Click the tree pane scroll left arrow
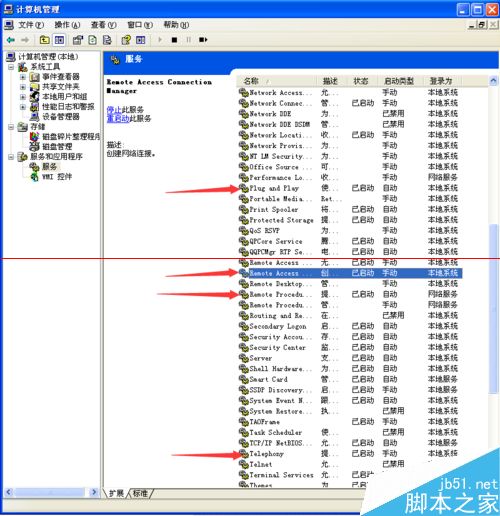The height and width of the screenshot is (516, 500). (x=9, y=492)
